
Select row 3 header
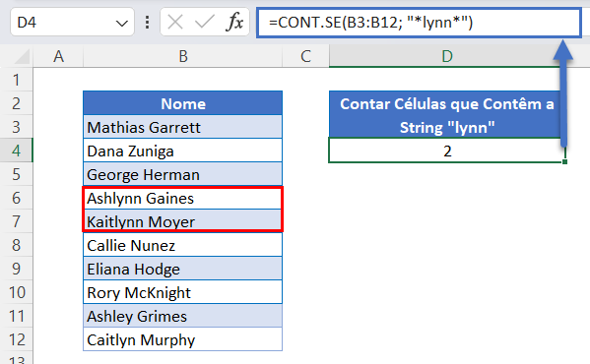16,127
